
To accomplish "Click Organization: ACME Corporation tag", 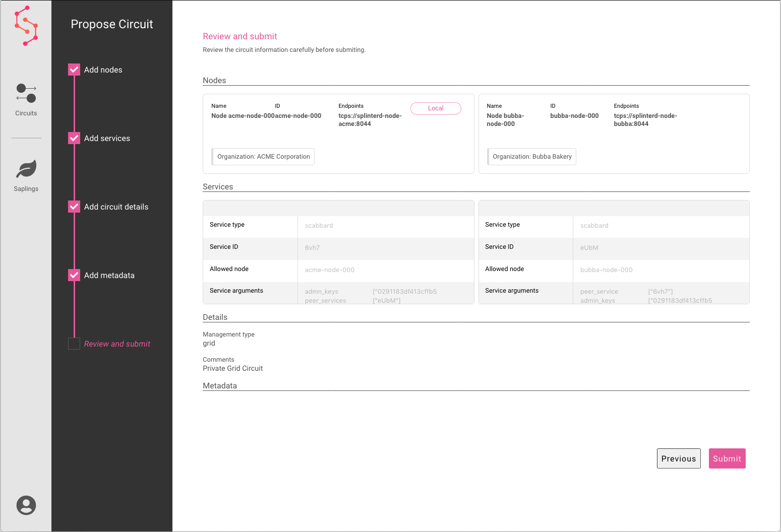I will pyautogui.click(x=263, y=157).
